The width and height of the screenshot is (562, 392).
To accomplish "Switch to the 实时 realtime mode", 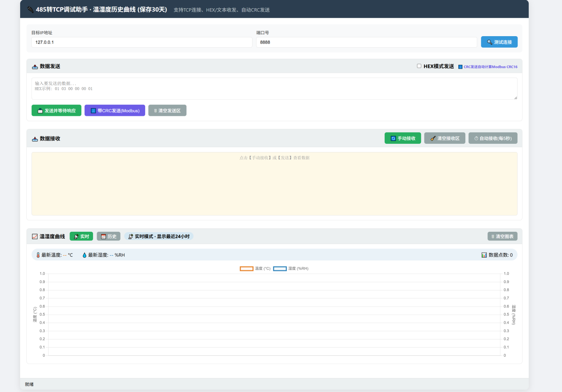I will coord(81,236).
